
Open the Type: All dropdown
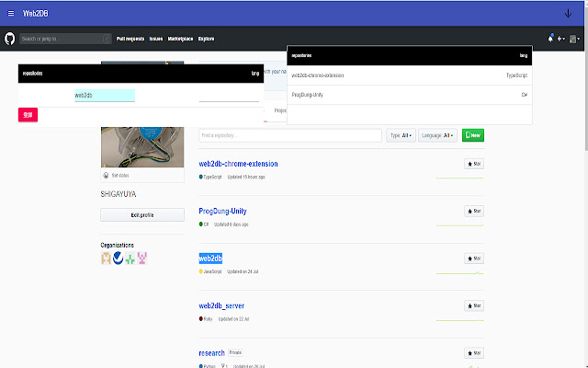click(401, 135)
